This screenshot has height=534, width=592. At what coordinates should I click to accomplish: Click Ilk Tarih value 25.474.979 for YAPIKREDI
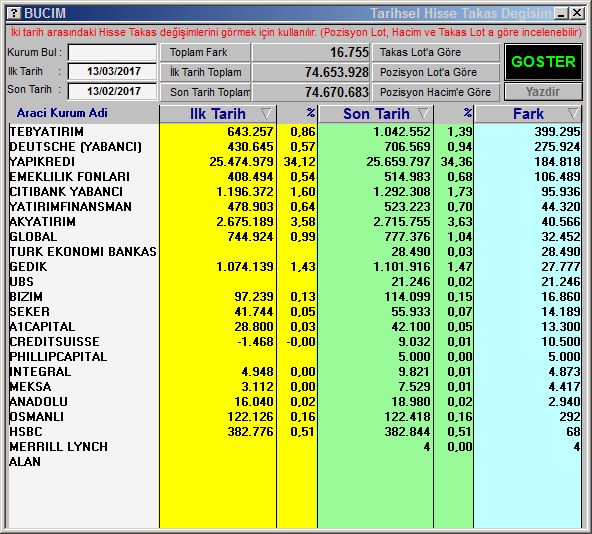[241, 162]
